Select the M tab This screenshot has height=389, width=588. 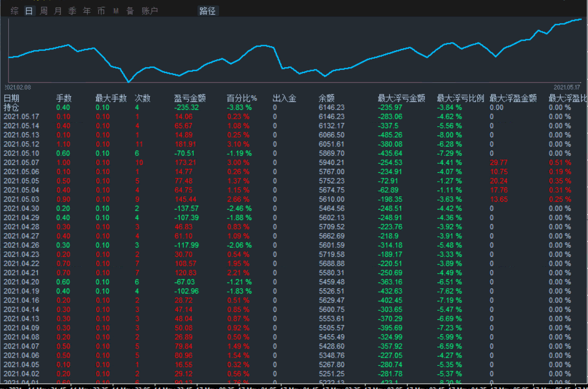pyautogui.click(x=116, y=11)
